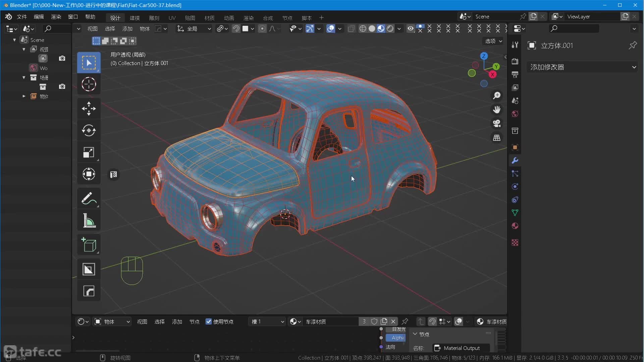This screenshot has width=644, height=362.
Task: Click the Material Output node name field
Action: [461, 348]
